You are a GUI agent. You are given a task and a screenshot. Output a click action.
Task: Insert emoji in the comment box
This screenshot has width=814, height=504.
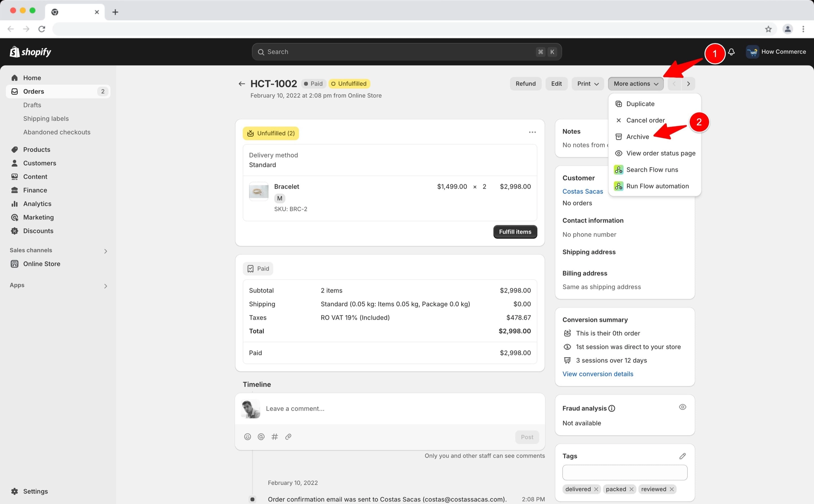(x=247, y=437)
